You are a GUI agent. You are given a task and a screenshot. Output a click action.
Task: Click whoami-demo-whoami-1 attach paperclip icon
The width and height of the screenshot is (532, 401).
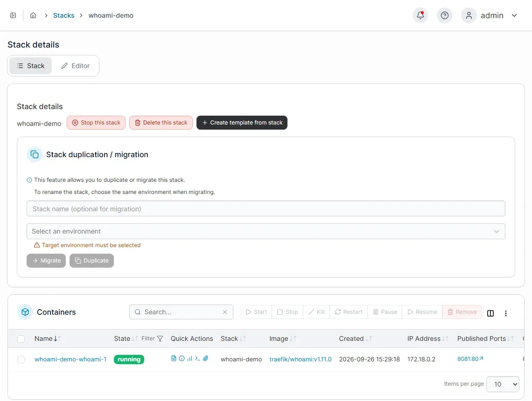coord(206,358)
